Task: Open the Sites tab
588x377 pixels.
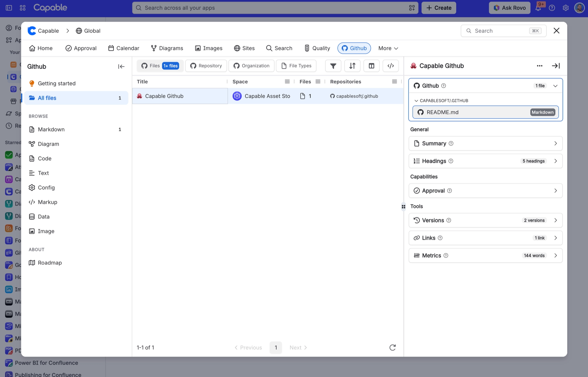Action: click(244, 48)
